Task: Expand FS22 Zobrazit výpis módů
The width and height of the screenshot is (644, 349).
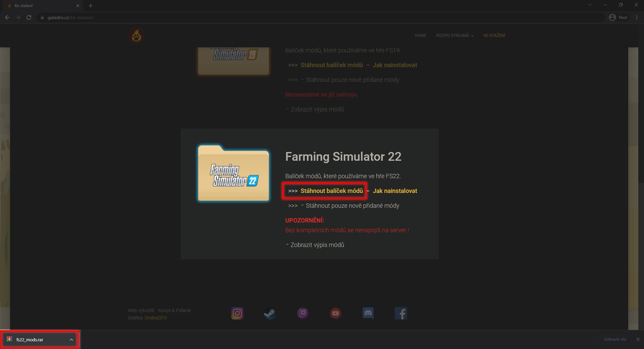Action: [315, 245]
